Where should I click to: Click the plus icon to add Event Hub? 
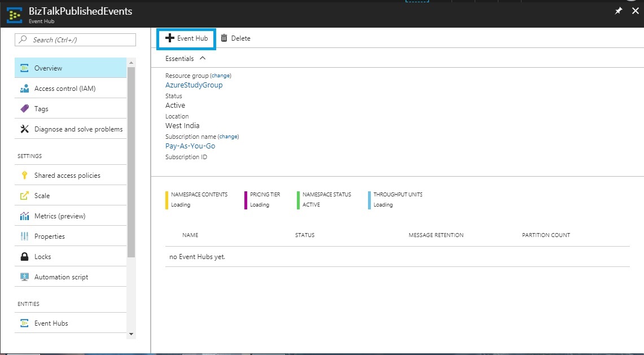coord(170,38)
